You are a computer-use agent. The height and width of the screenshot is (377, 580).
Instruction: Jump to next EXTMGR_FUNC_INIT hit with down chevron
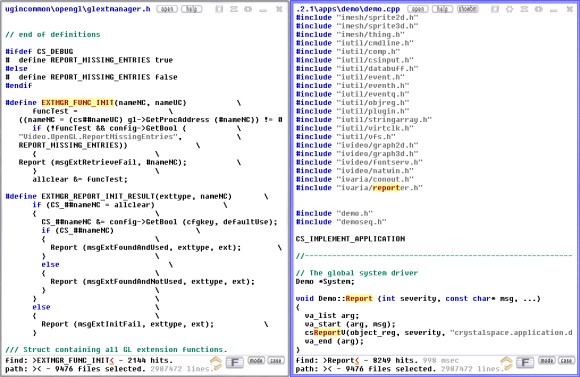pos(217,367)
